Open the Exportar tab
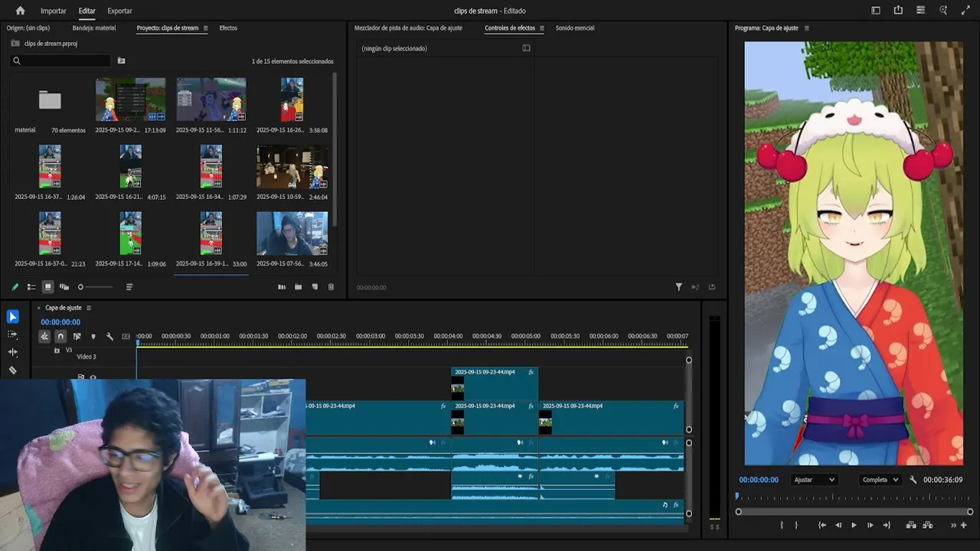The width and height of the screenshot is (980, 551). 119,11
